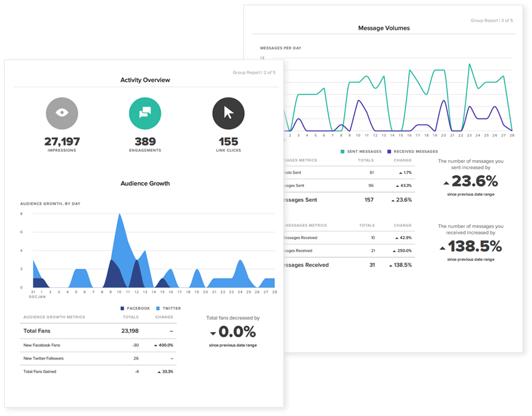The height and width of the screenshot is (416, 532).
Task: Click the Facebook legend color square
Action: 122,308
